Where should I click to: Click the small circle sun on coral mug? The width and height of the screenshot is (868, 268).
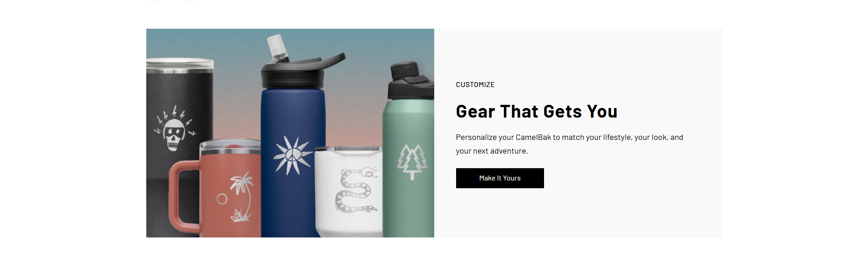222,199
